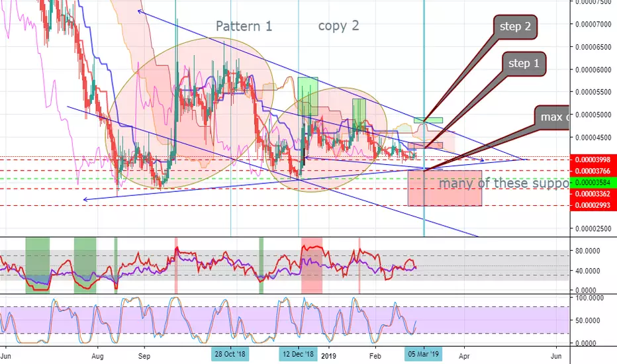Viewport: 617px width, 364px height.
Task: Click the red 0.00003998 price tag
Action: [x=593, y=159]
